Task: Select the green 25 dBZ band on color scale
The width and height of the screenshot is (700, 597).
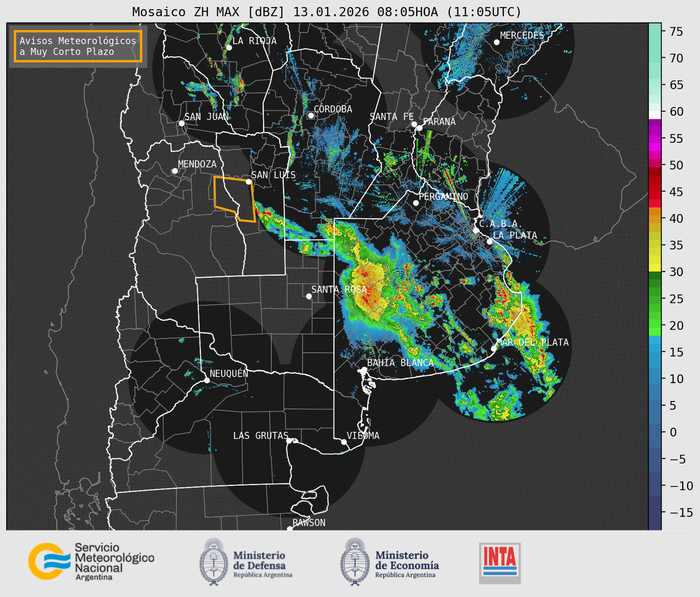Action: [655, 299]
